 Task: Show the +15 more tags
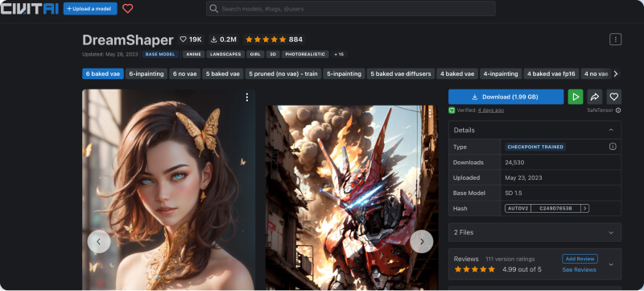click(x=339, y=54)
